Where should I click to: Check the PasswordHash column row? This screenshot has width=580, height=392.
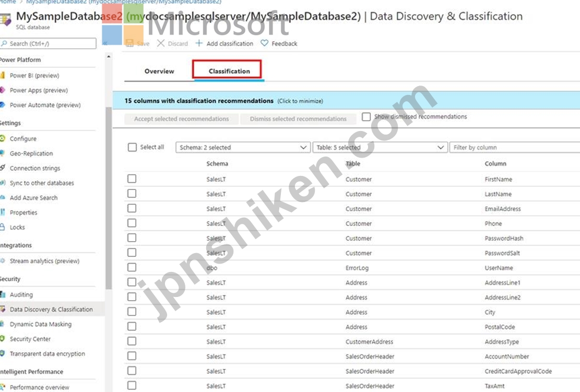tap(132, 238)
